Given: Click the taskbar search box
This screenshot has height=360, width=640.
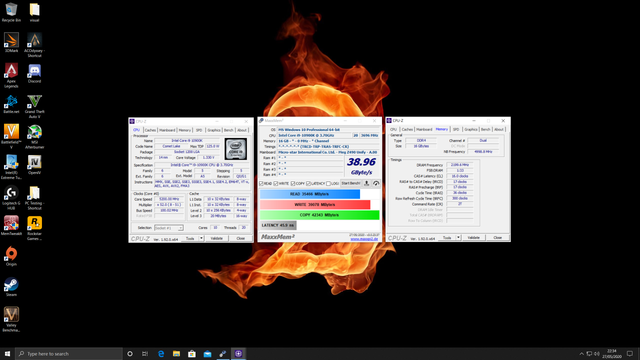Looking at the screenshot, I should pyautogui.click(x=69, y=353).
